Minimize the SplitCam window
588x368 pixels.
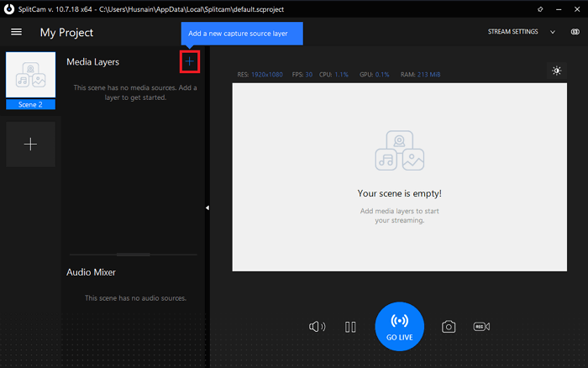tap(559, 9)
